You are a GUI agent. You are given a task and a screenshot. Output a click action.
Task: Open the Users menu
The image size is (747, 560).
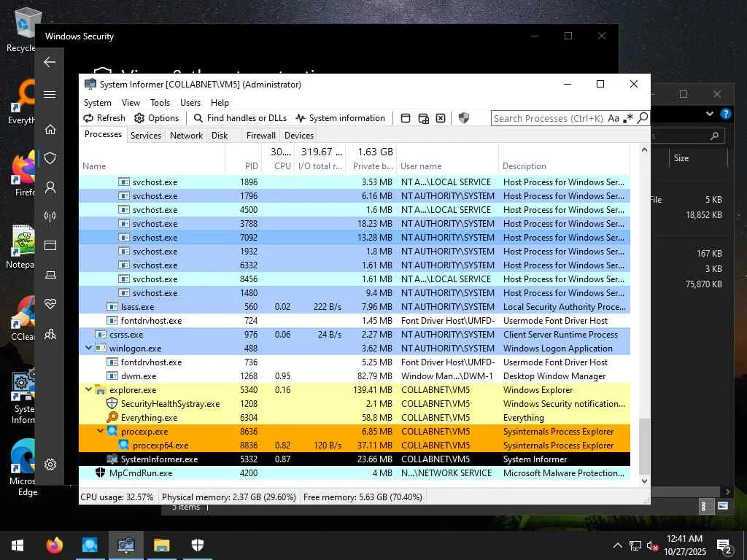[190, 102]
